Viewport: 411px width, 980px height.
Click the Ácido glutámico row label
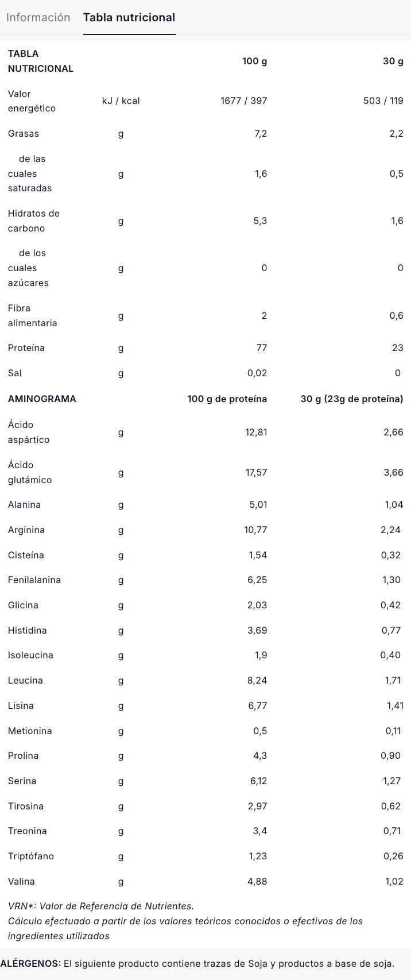coord(30,472)
